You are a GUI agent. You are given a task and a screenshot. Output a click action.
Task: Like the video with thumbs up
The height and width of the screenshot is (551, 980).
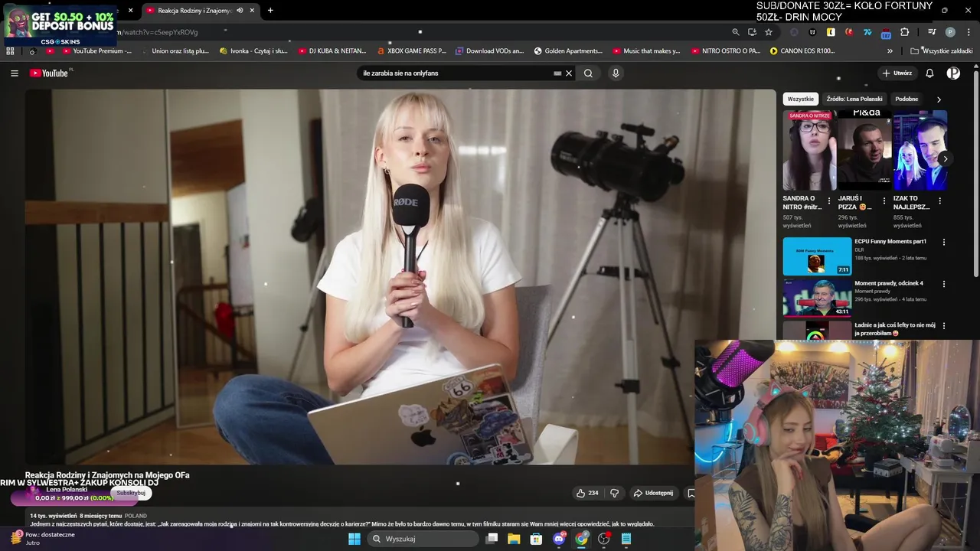tap(587, 493)
